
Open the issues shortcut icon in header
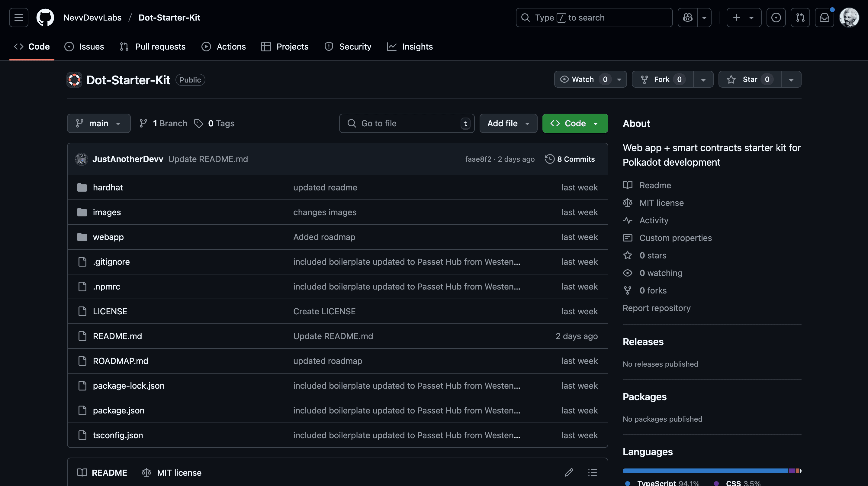pyautogui.click(x=776, y=18)
